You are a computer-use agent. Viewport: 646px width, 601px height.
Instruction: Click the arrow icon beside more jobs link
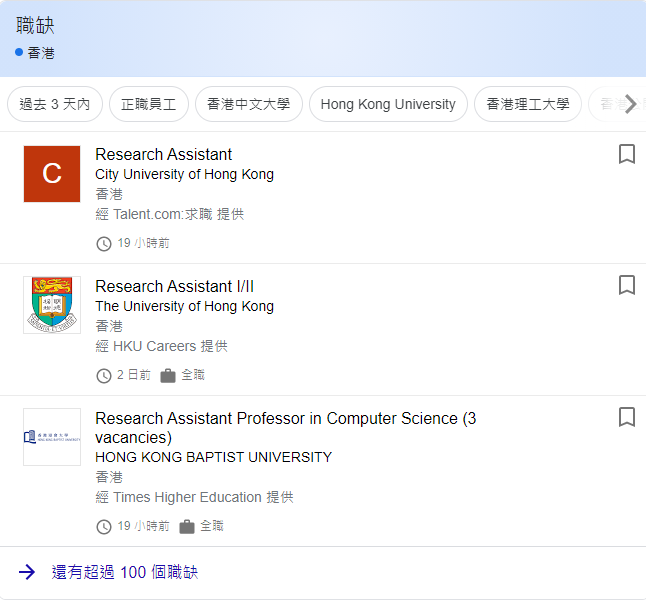pyautogui.click(x=27, y=572)
